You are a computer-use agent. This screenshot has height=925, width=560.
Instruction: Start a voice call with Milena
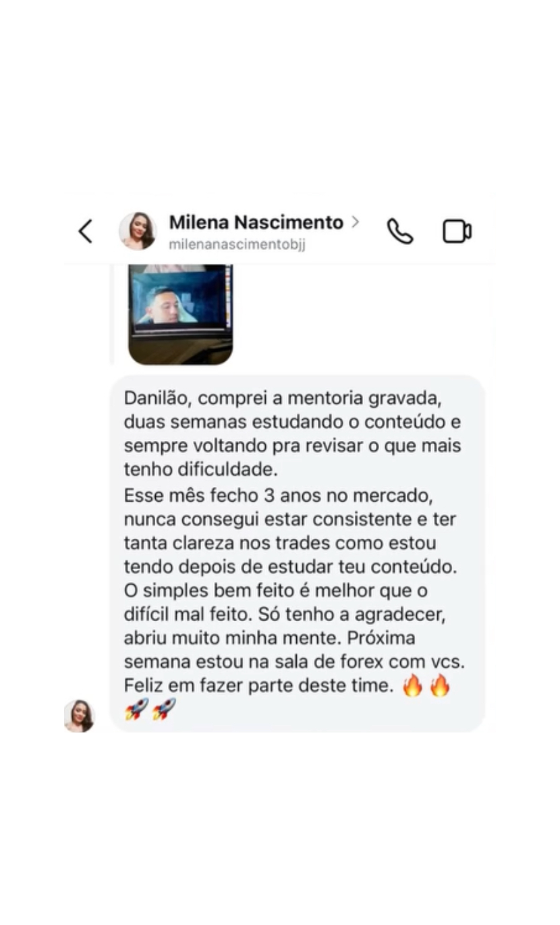click(399, 232)
